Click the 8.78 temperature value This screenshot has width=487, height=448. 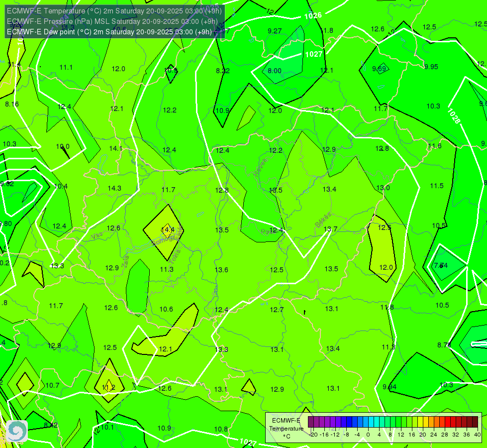click(x=444, y=345)
